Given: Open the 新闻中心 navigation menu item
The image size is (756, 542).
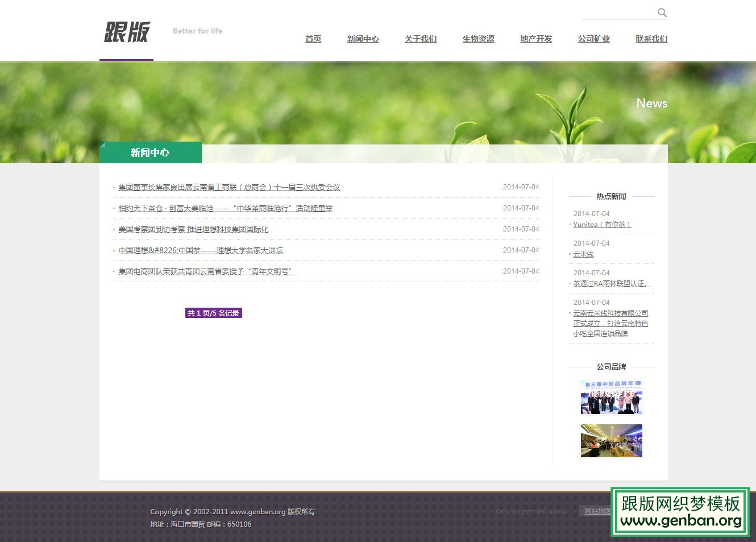Looking at the screenshot, I should pos(363,39).
